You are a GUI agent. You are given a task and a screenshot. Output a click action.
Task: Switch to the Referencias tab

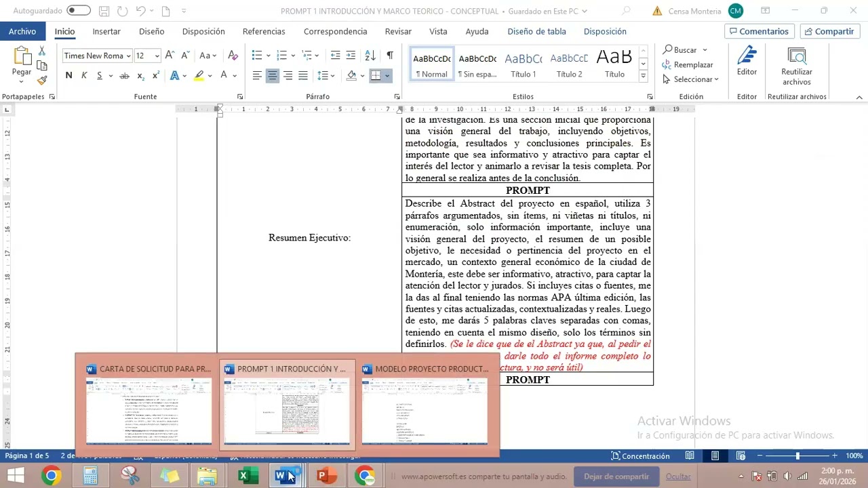click(264, 31)
